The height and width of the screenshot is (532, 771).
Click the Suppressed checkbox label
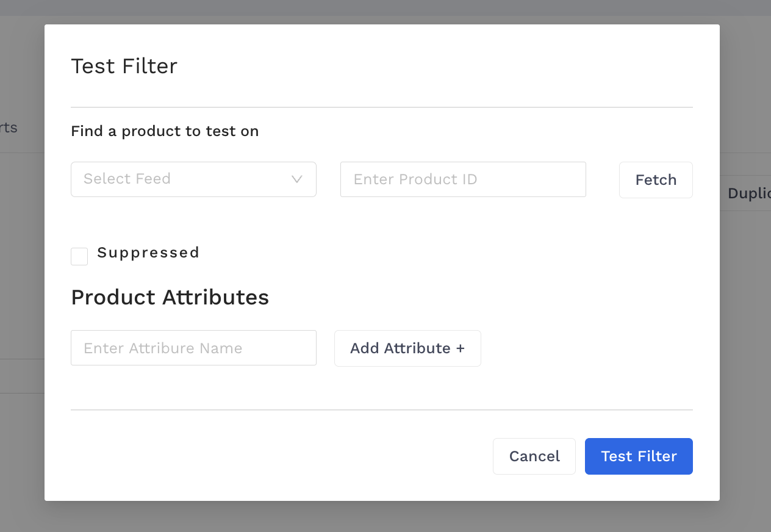click(x=148, y=253)
